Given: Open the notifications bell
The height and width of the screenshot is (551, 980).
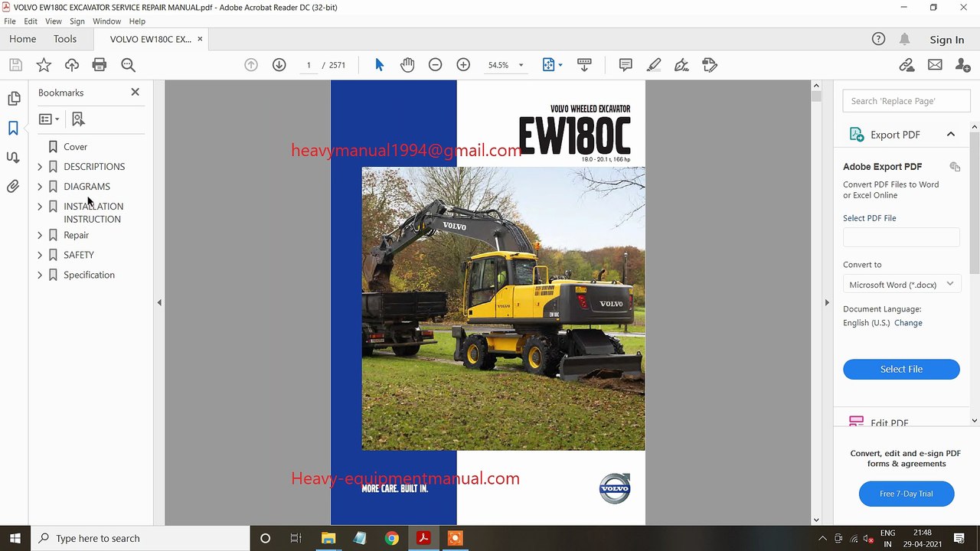Looking at the screenshot, I should pos(905,39).
